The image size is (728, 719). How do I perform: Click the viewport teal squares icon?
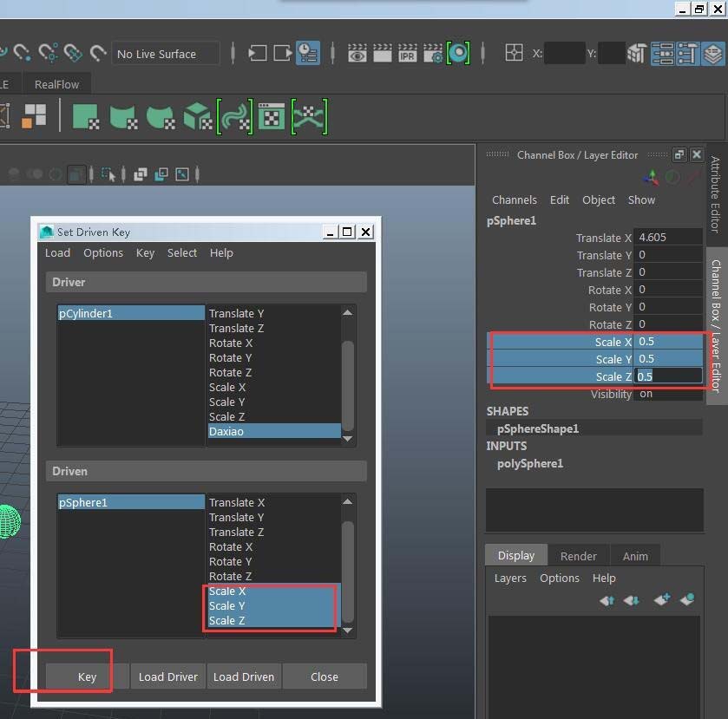(161, 174)
